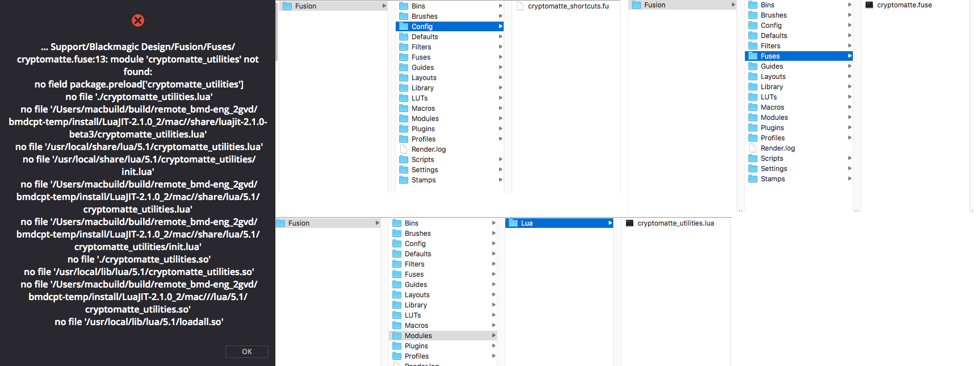Image resolution: width=980 pixels, height=366 pixels.
Task: Select Scripts folder in cryptomatte.fuse window
Action: click(x=799, y=159)
